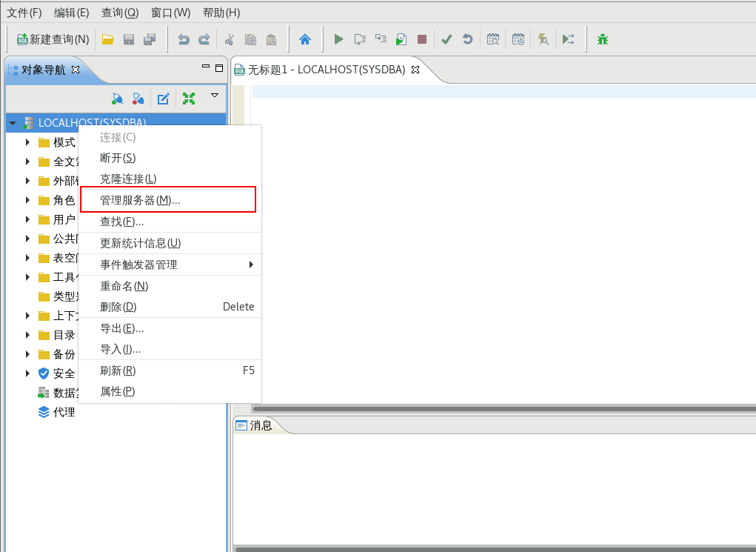Expand the 安全 shield node

click(27, 373)
